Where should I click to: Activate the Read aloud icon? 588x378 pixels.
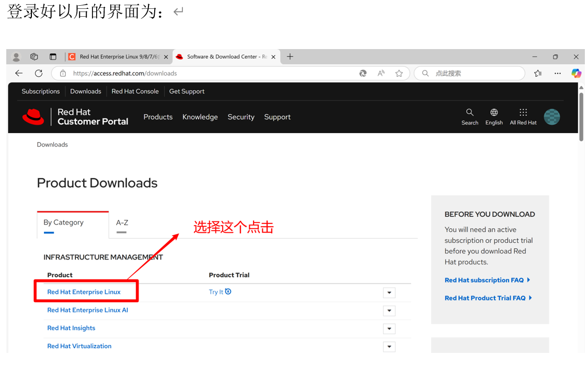[x=381, y=74]
